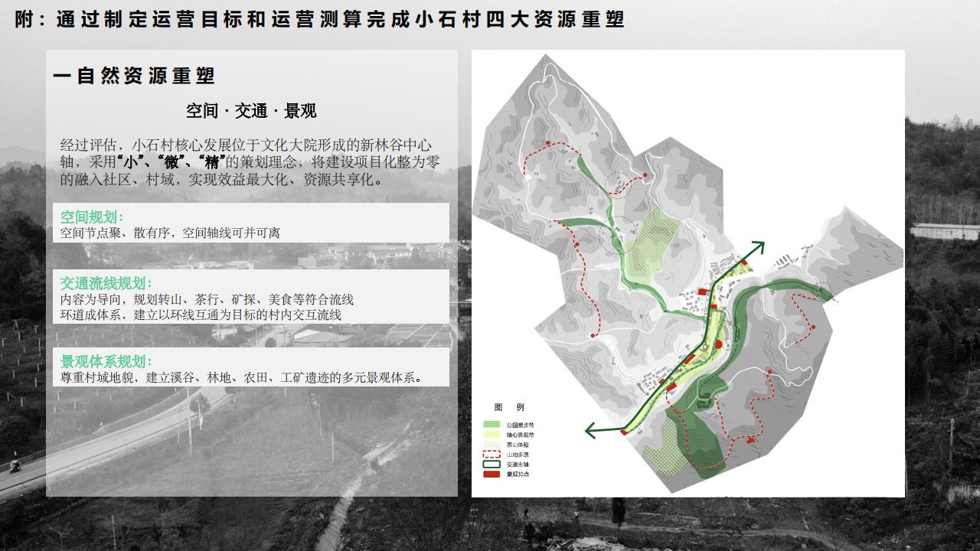
Task: Click the line beginning 内容为导向
Action: pos(207,299)
